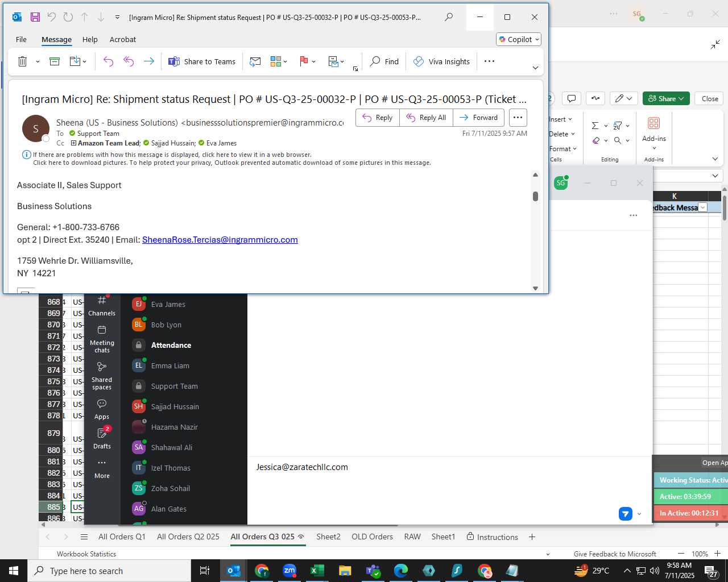The width and height of the screenshot is (728, 582).
Task: Click the AutoSum sigma icon in Excel
Action: [x=595, y=126]
